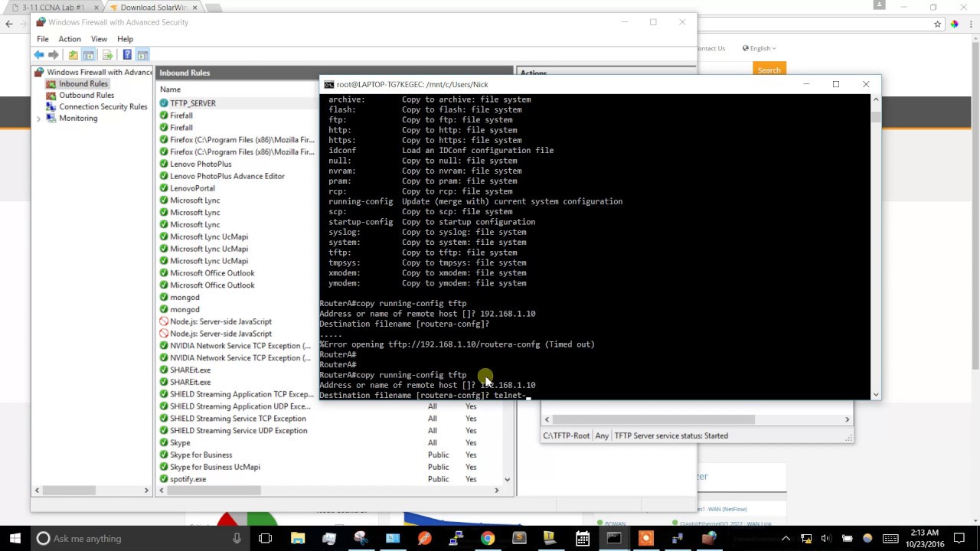
Task: Open File Explorer from the taskbar
Action: pos(298,538)
